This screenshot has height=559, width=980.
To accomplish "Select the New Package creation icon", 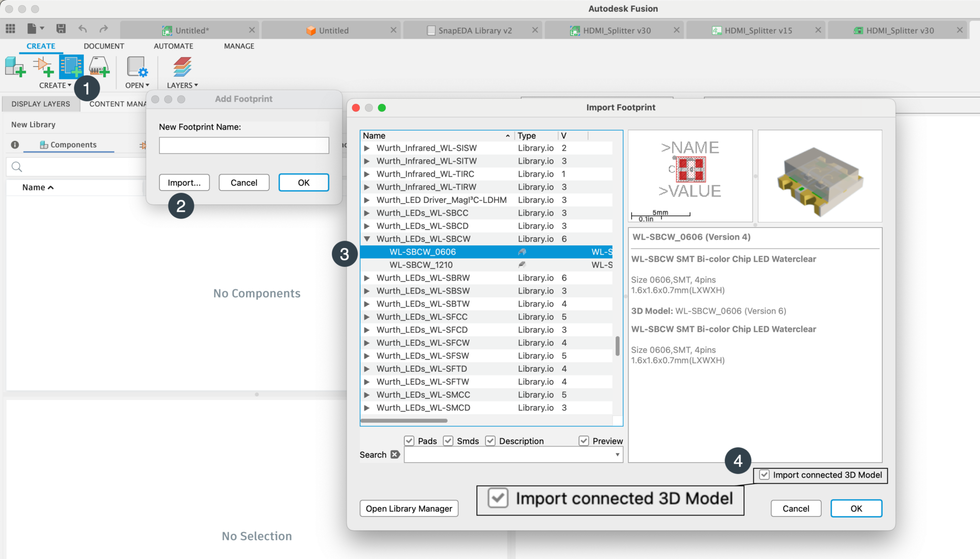I will pyautogui.click(x=99, y=66).
